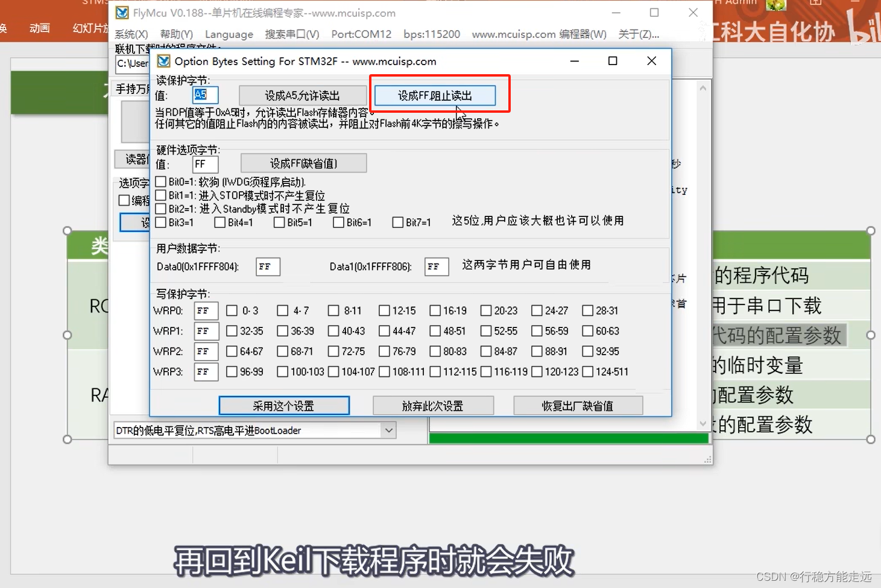Click the Option Bytes dialog app icon
881x588 pixels.
pos(163,61)
